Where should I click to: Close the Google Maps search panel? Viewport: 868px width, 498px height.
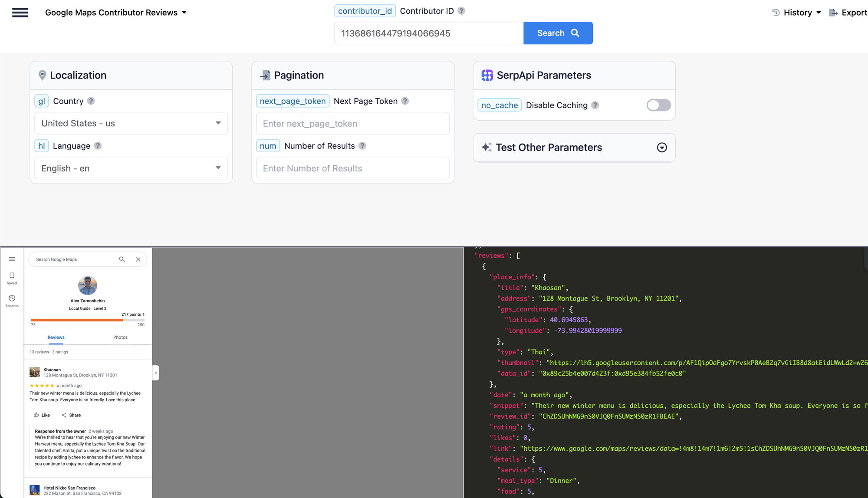click(138, 259)
